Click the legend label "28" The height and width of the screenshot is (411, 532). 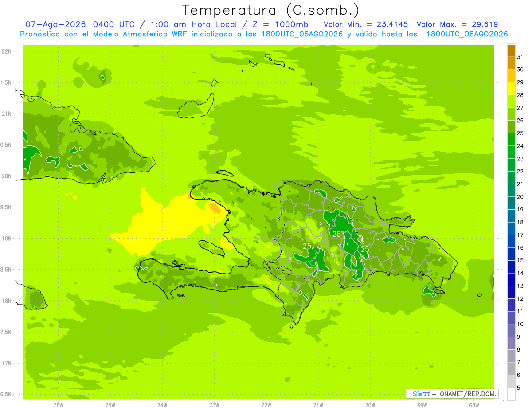pos(520,95)
